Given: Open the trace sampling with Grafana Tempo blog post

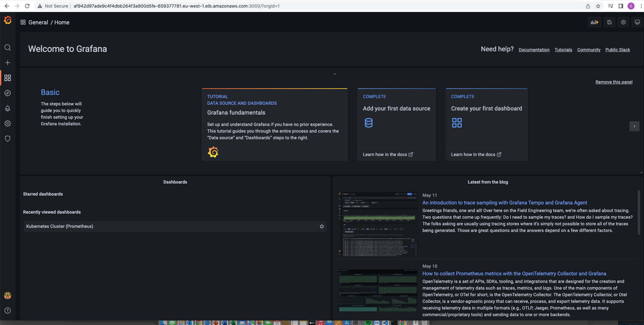Looking at the screenshot, I should click(x=505, y=203).
